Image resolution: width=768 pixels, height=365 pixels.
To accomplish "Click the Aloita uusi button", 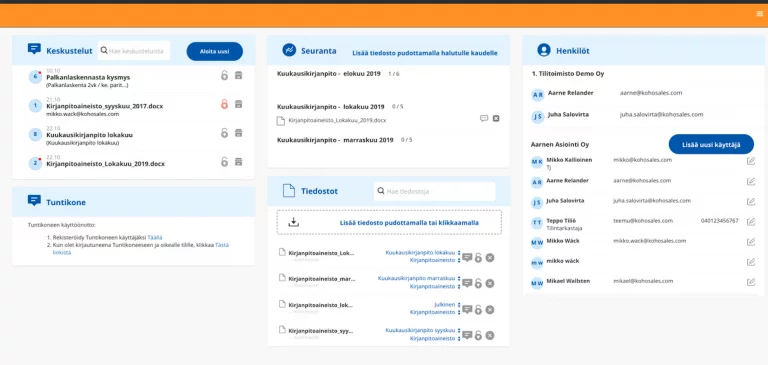I will [x=215, y=51].
